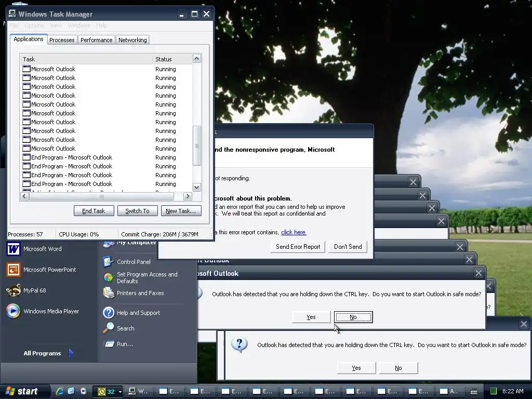The width and height of the screenshot is (532, 399).
Task: Click the taskbar button labeled 'A..'
Action: click(449, 392)
